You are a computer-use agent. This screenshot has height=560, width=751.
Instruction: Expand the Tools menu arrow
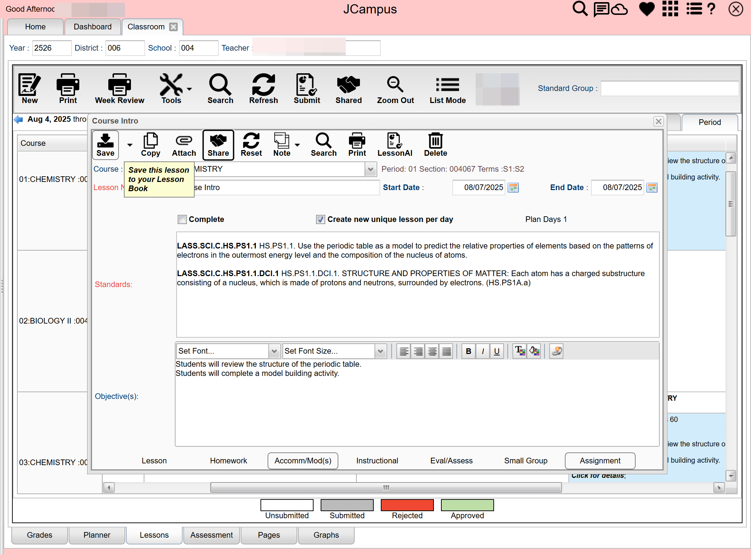coord(189,89)
